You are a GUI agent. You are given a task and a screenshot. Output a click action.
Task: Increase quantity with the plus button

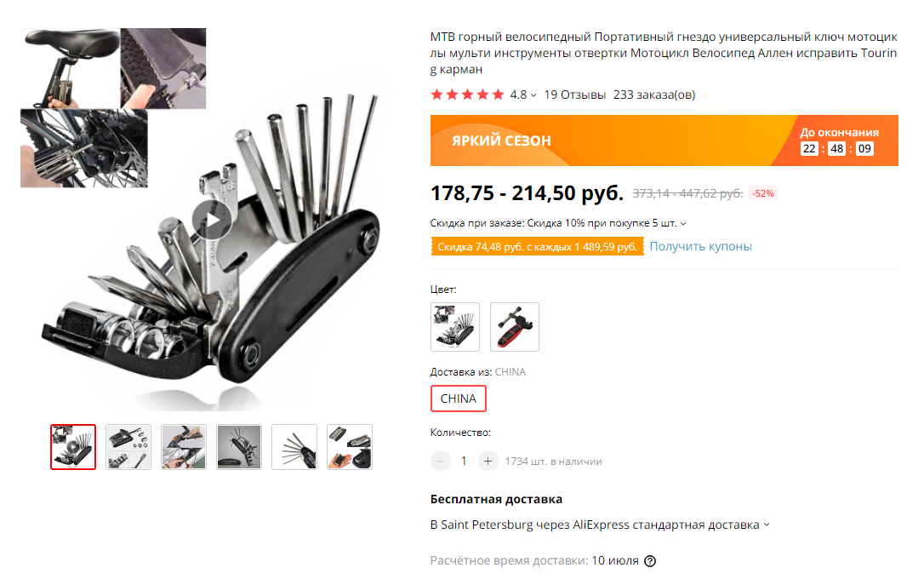[488, 462]
